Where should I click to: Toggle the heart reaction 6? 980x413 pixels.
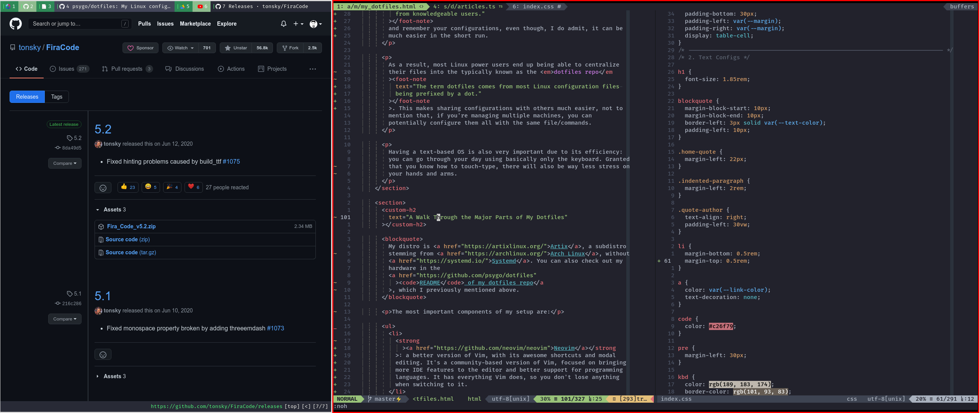pyautogui.click(x=194, y=187)
